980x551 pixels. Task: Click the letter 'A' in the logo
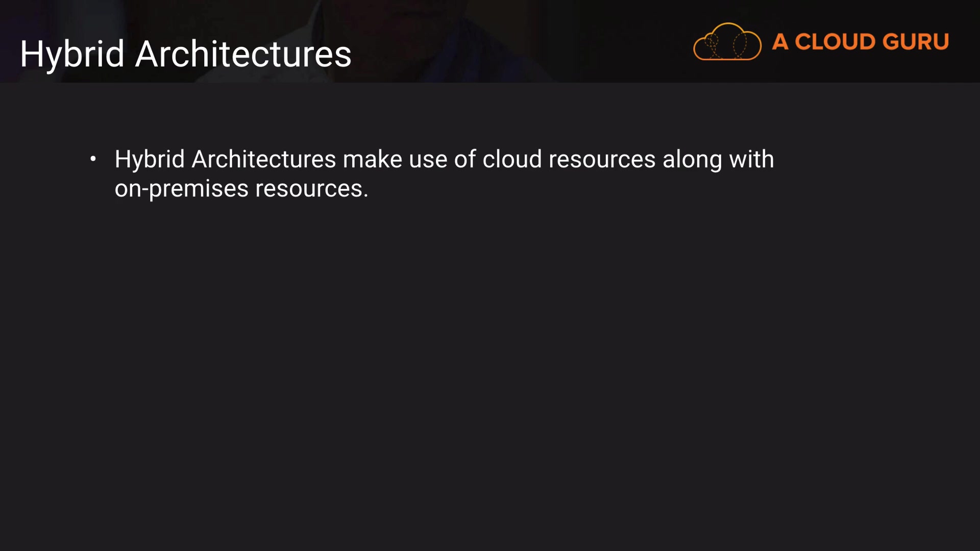pos(780,42)
